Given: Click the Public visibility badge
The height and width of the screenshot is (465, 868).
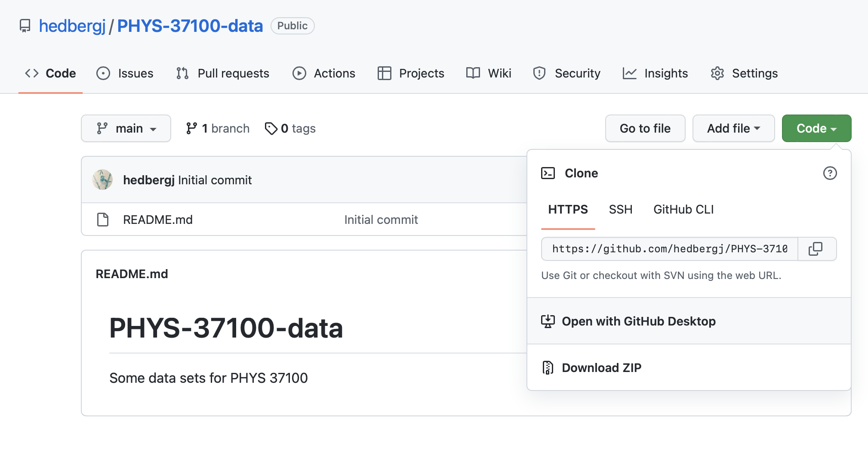Looking at the screenshot, I should (292, 26).
